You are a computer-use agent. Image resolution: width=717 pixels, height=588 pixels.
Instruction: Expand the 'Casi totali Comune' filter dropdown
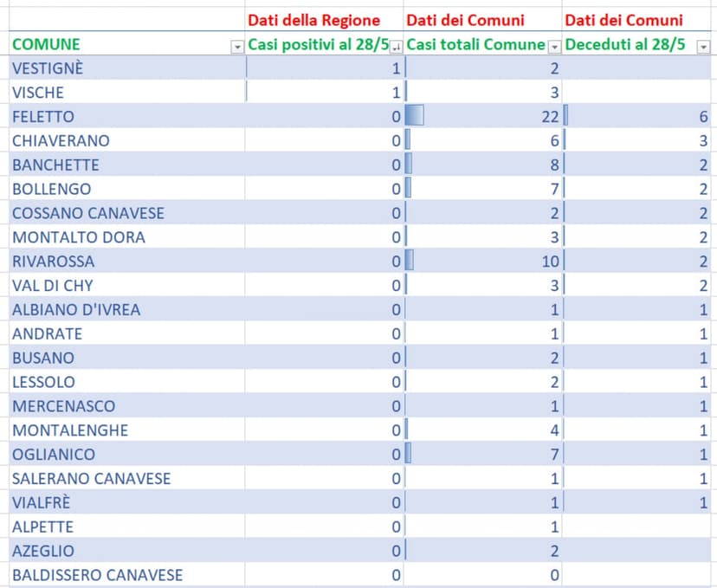point(555,47)
